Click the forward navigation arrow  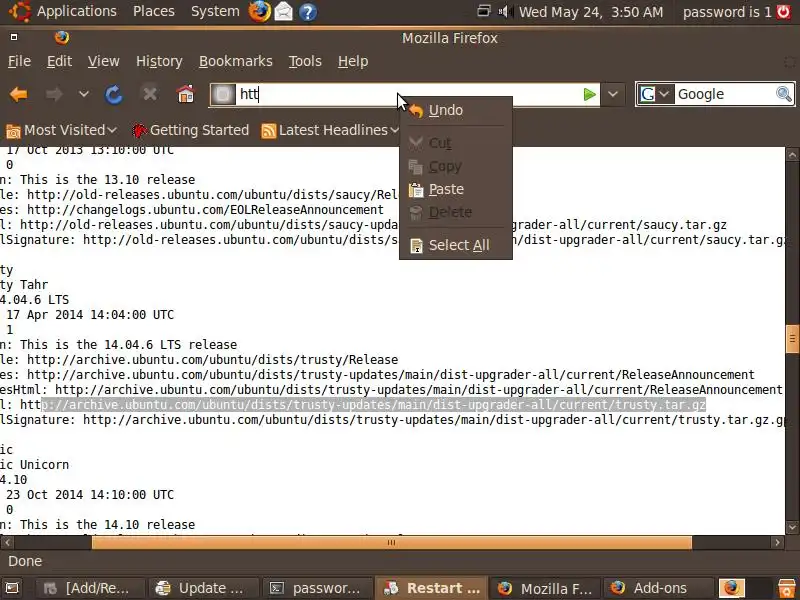54,94
